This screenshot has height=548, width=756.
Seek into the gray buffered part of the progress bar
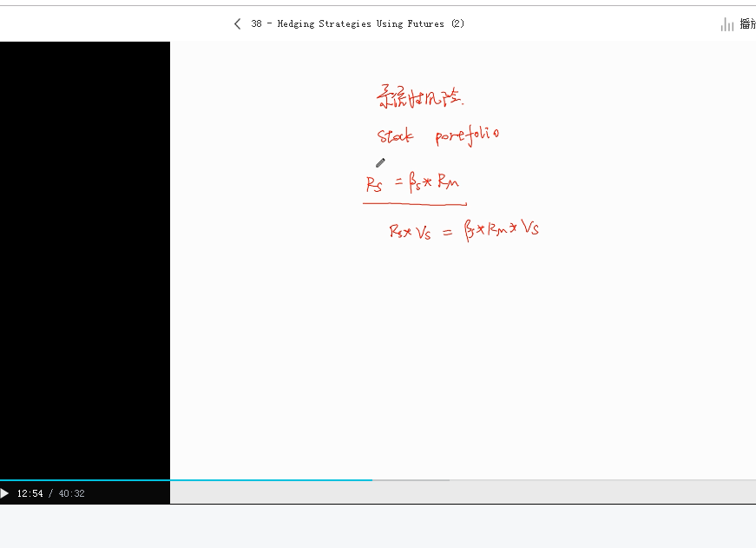(x=412, y=480)
